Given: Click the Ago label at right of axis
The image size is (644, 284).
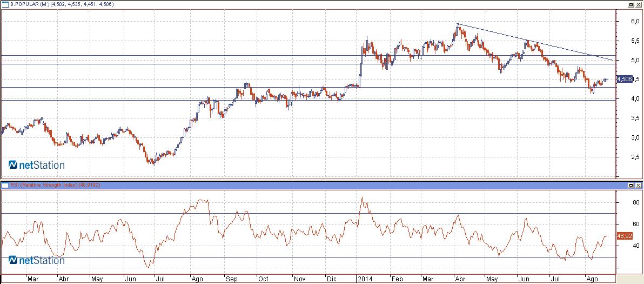Looking at the screenshot, I should coord(593,279).
